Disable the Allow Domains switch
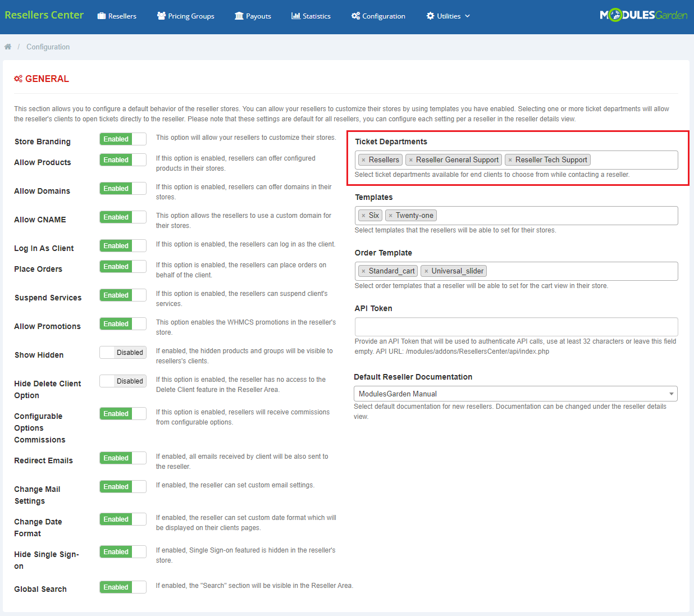 point(123,189)
